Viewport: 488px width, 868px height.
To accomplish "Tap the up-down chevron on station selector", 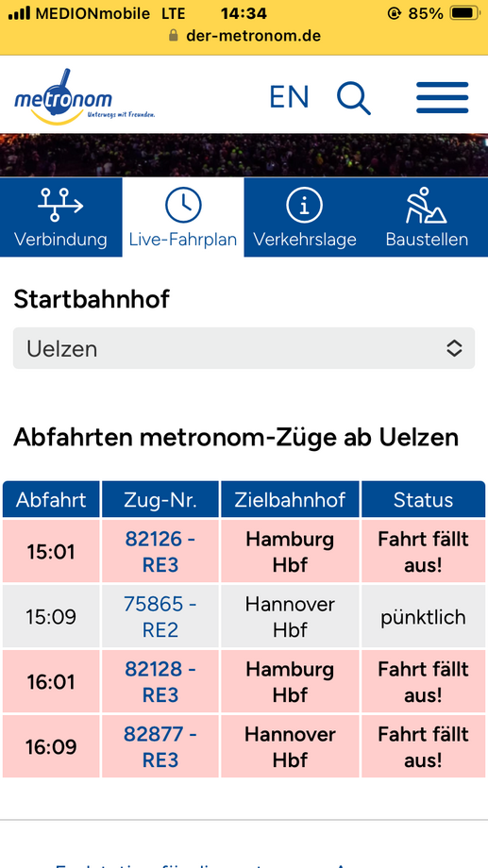I will tap(454, 348).
